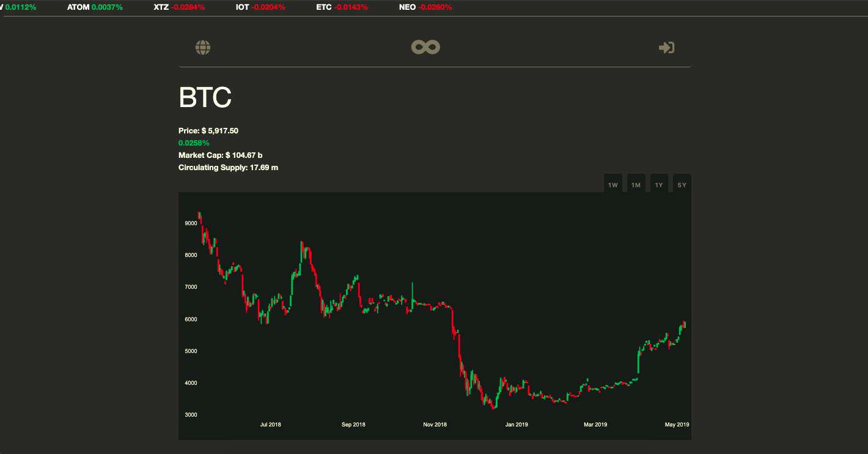The image size is (868, 454).
Task: Click the Jul 2018 axis label
Action: tap(271, 425)
